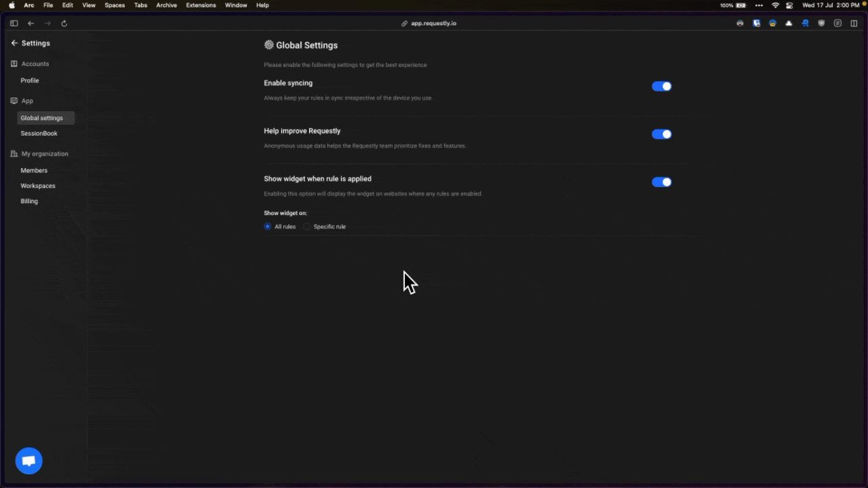
Task: Click the three-dots menu bar icon
Action: pos(759,5)
